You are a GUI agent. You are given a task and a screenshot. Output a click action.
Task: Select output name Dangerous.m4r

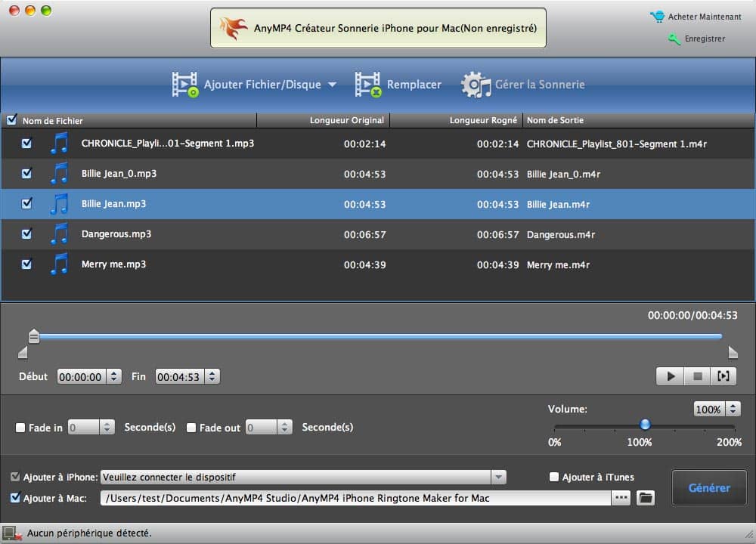[x=561, y=235]
